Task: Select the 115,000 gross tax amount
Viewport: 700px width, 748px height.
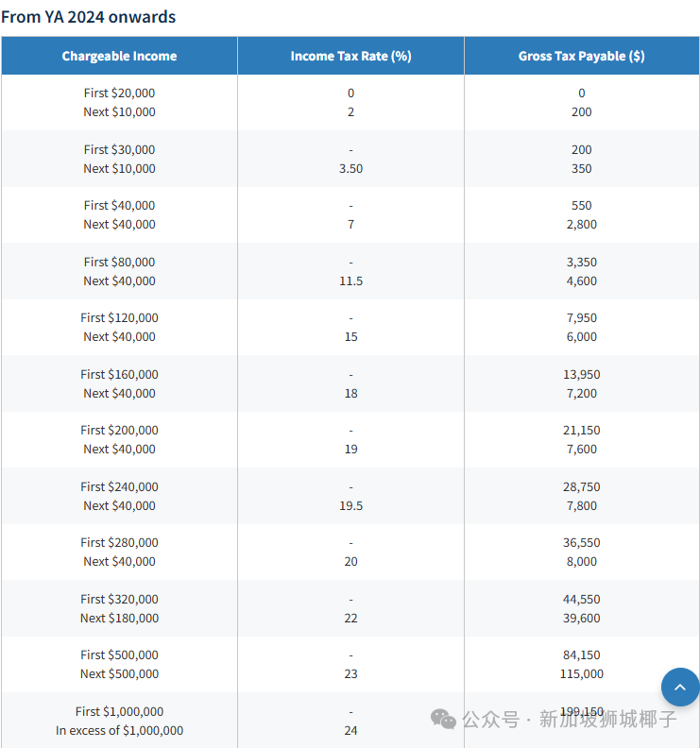Action: click(x=581, y=674)
